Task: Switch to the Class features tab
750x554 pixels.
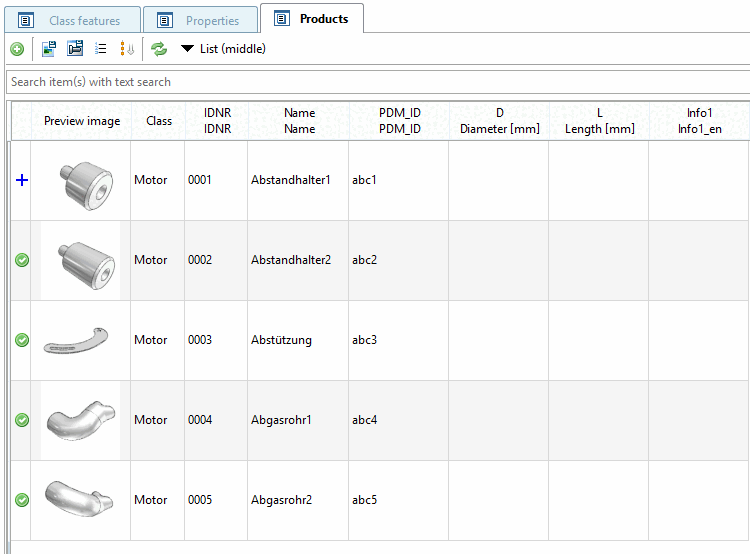Action: (x=73, y=20)
